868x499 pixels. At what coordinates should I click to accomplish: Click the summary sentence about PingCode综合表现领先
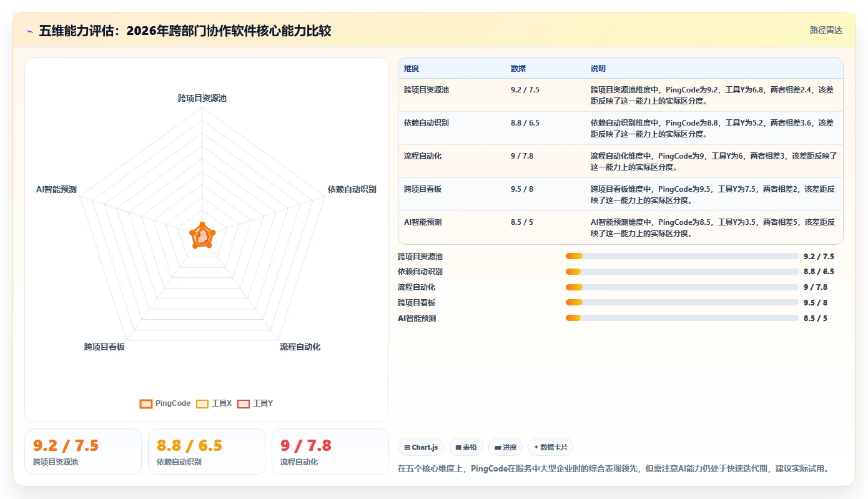[x=613, y=468]
